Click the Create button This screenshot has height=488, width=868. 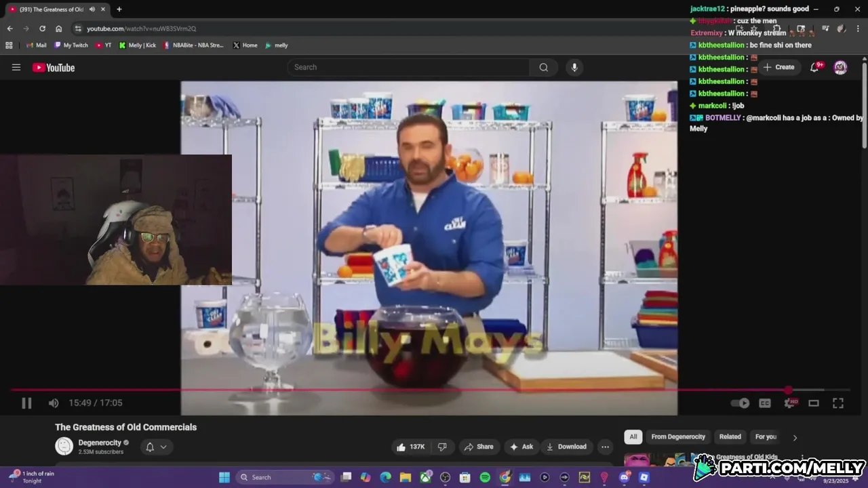pos(778,67)
